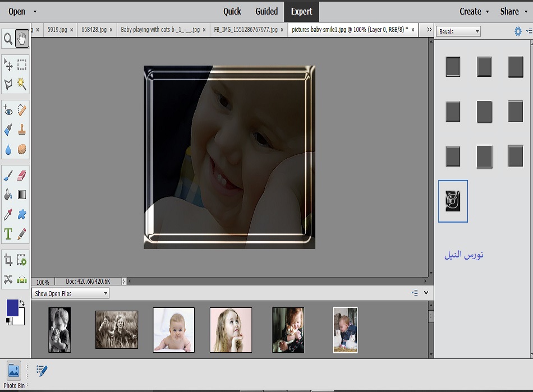The width and height of the screenshot is (533, 392).
Task: Choose the Red Eye Removal tool
Action: (8, 110)
